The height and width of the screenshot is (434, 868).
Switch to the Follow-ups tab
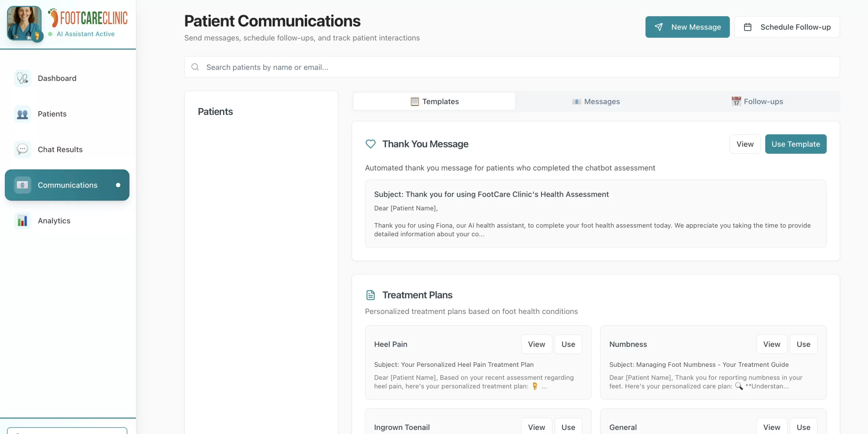tap(757, 101)
